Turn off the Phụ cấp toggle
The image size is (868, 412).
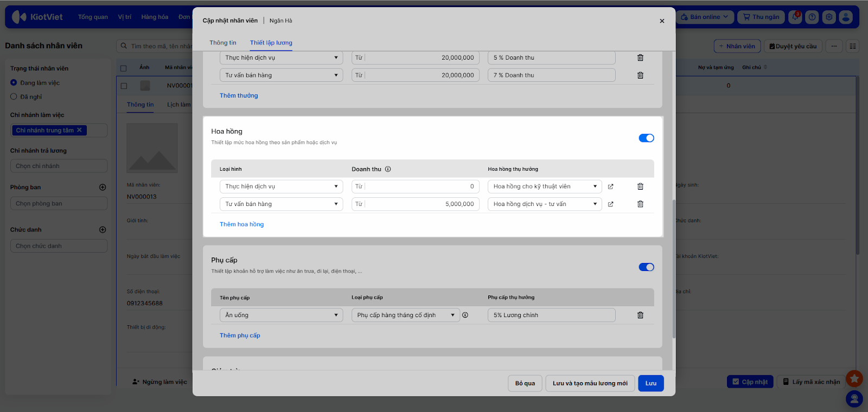[646, 267]
